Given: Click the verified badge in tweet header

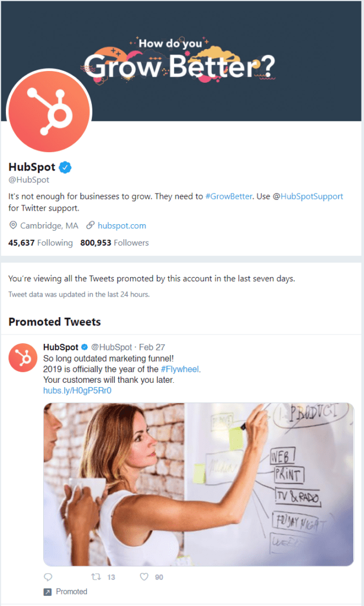Looking at the screenshot, I should coord(85,347).
